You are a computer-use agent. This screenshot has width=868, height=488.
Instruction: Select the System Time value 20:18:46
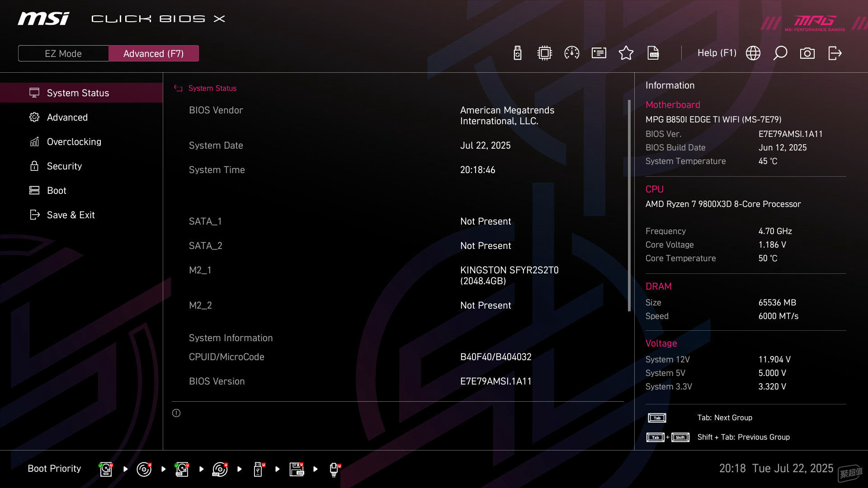click(x=477, y=170)
